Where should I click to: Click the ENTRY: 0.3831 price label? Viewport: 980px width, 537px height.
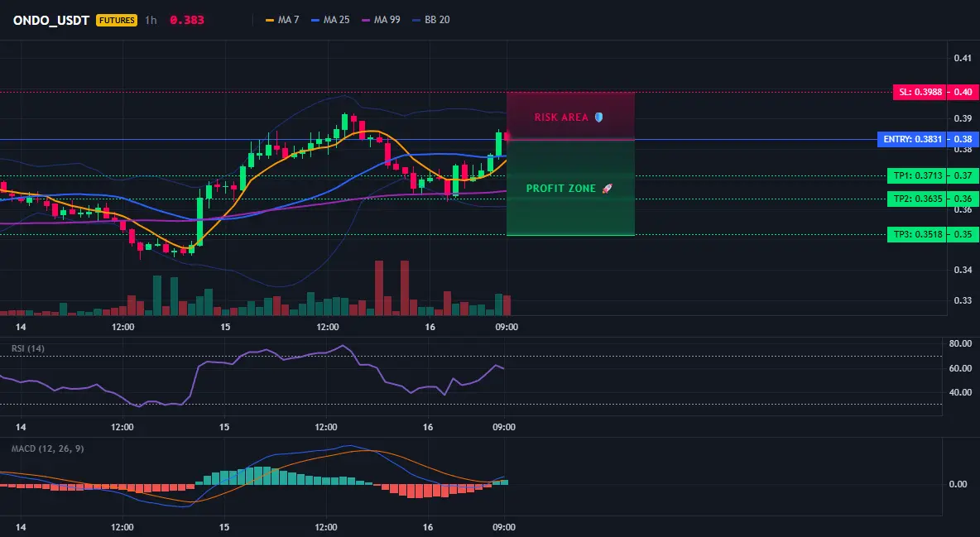coord(912,139)
